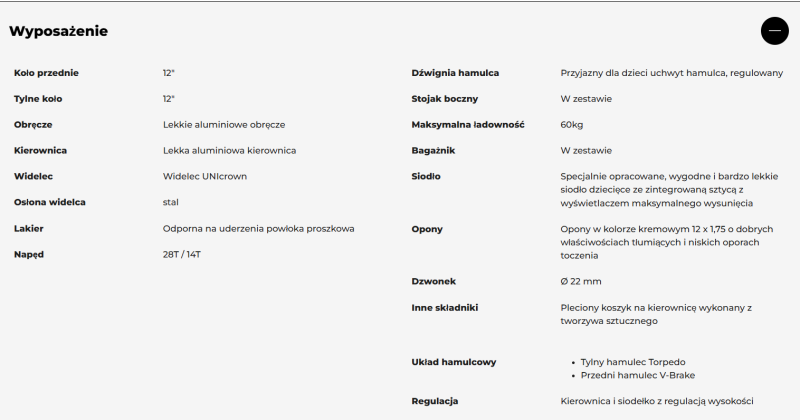Click the Kierownica specification label
Image resolution: width=800 pixels, height=420 pixels.
point(40,151)
